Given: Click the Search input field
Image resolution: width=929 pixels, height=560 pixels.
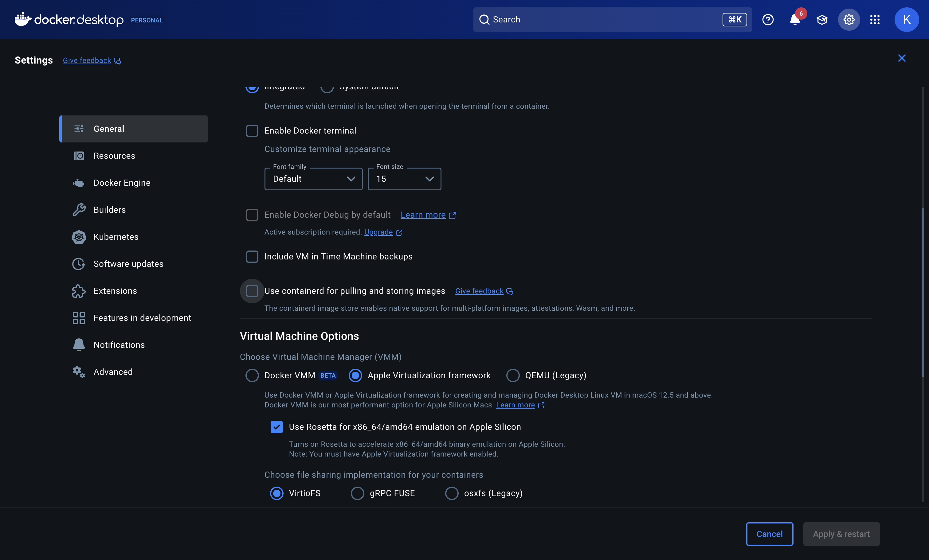Looking at the screenshot, I should (x=603, y=20).
